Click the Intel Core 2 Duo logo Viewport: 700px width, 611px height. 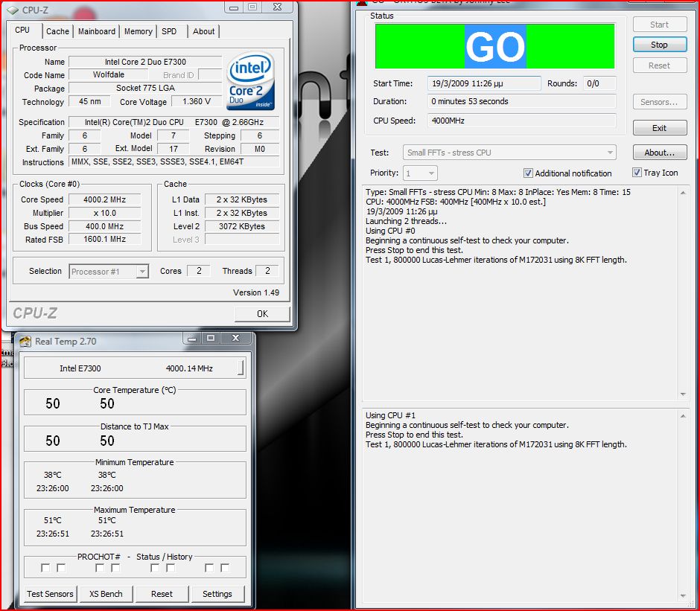pyautogui.click(x=250, y=81)
